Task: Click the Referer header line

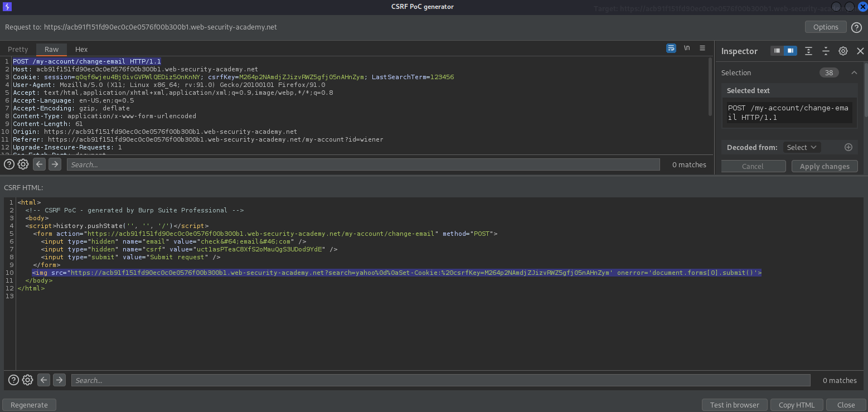Action: pyautogui.click(x=198, y=139)
